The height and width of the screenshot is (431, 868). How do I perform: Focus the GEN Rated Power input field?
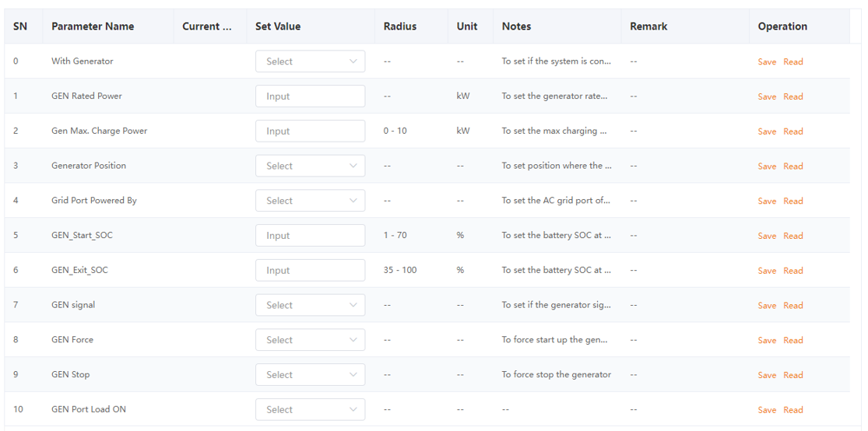click(x=310, y=96)
